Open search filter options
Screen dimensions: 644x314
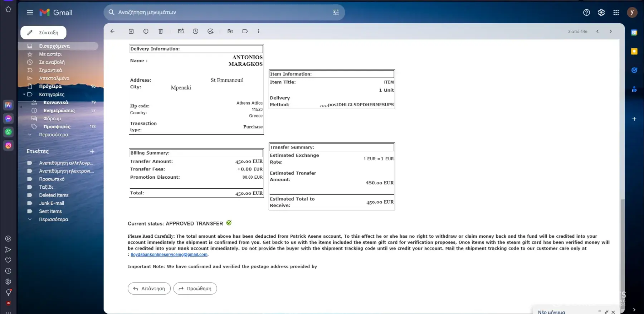point(336,13)
